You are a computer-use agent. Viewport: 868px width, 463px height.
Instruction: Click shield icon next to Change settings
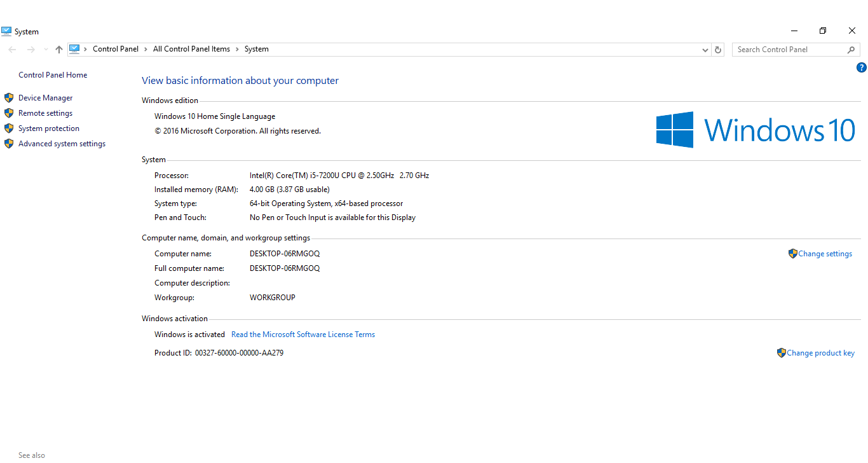(x=792, y=254)
